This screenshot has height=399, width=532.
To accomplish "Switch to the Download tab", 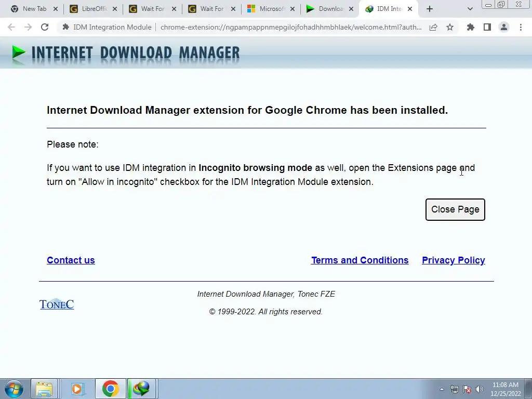I will (330, 9).
